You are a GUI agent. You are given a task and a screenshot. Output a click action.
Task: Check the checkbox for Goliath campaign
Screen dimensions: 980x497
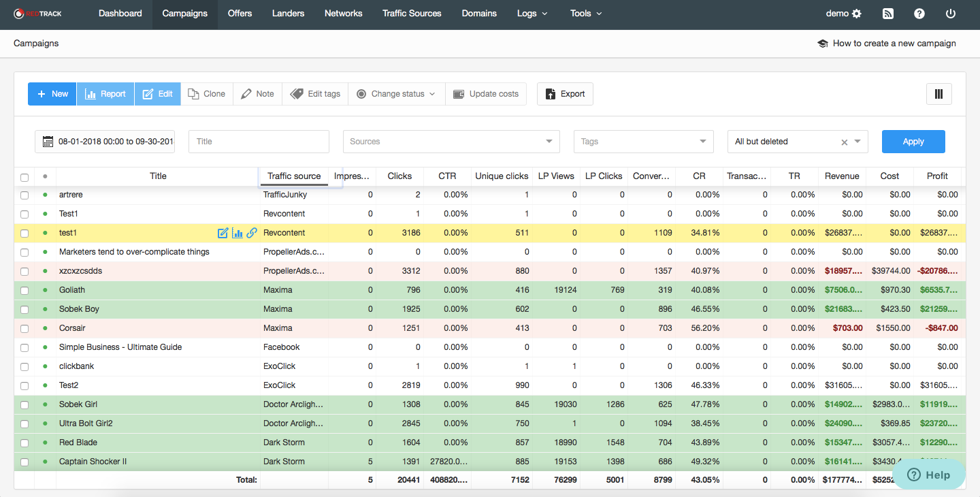[24, 290]
